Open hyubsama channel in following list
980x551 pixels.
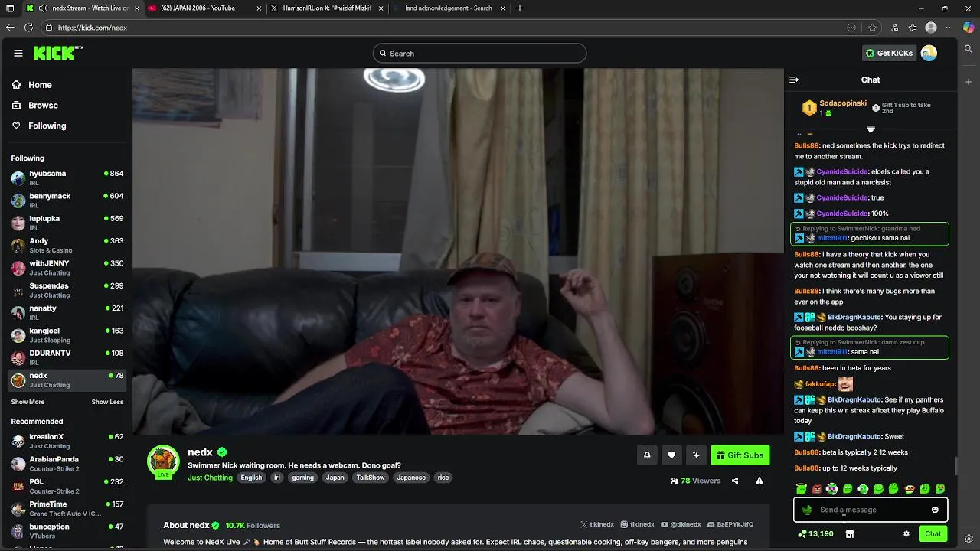[67, 178]
